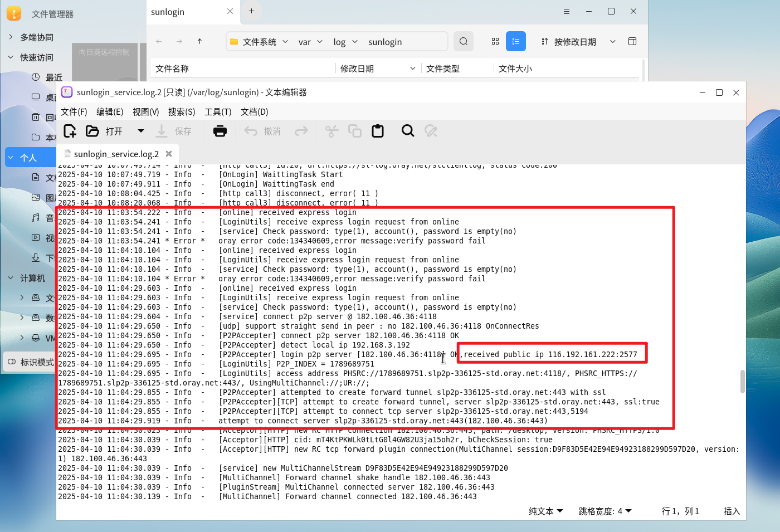Image resolution: width=780 pixels, height=532 pixels.
Task: Sort by 修改日期 column header
Action: [x=357, y=69]
